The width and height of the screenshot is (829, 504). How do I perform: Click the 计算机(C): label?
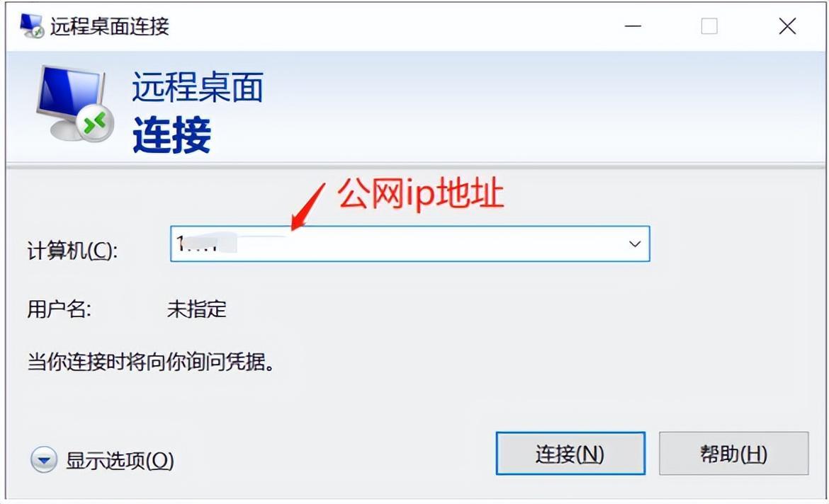(72, 251)
